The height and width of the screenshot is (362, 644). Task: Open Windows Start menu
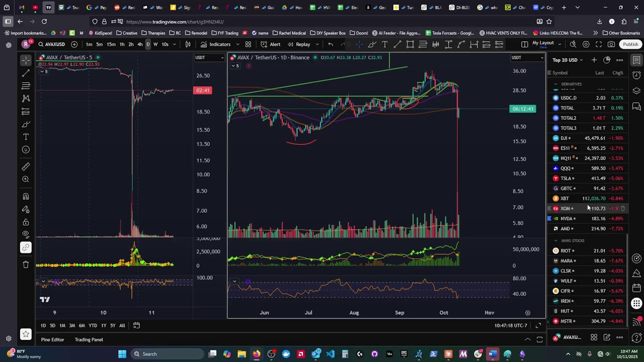coord(122,354)
